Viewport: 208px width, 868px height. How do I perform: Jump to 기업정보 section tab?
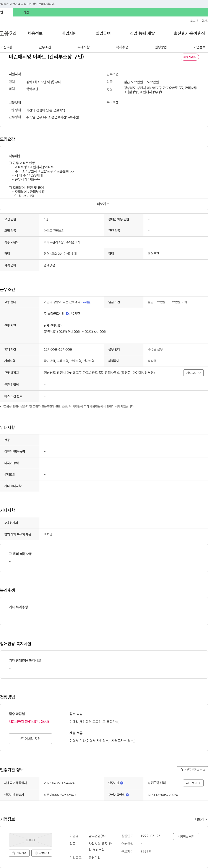(x=199, y=47)
